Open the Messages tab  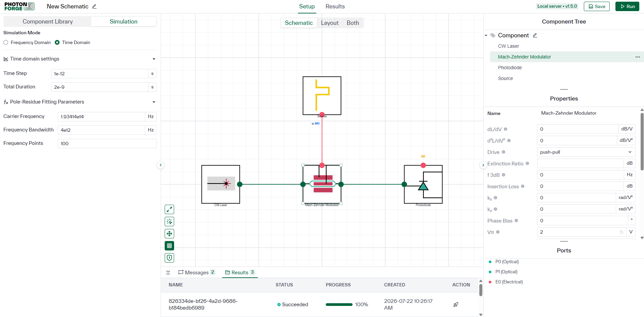pos(197,272)
